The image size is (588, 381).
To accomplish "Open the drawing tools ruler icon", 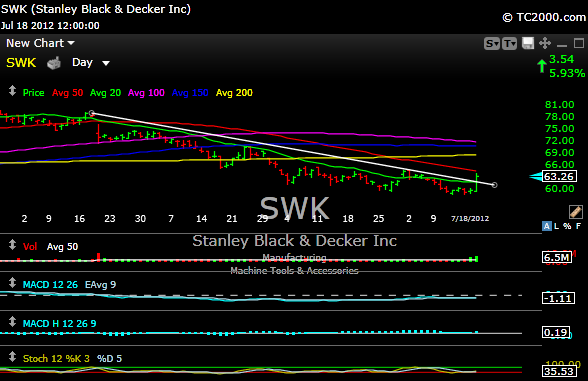I will [576, 212].
